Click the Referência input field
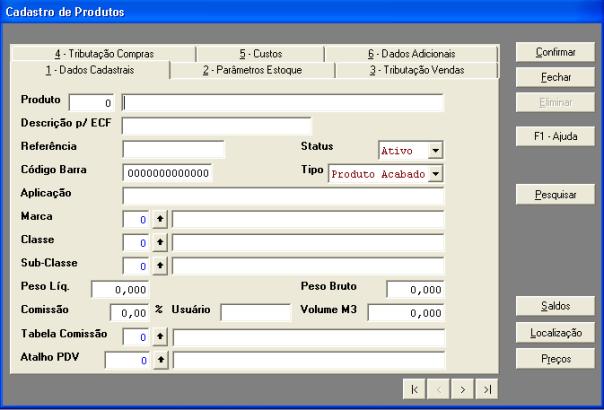Image resolution: width=604 pixels, height=410 pixels. (173, 150)
